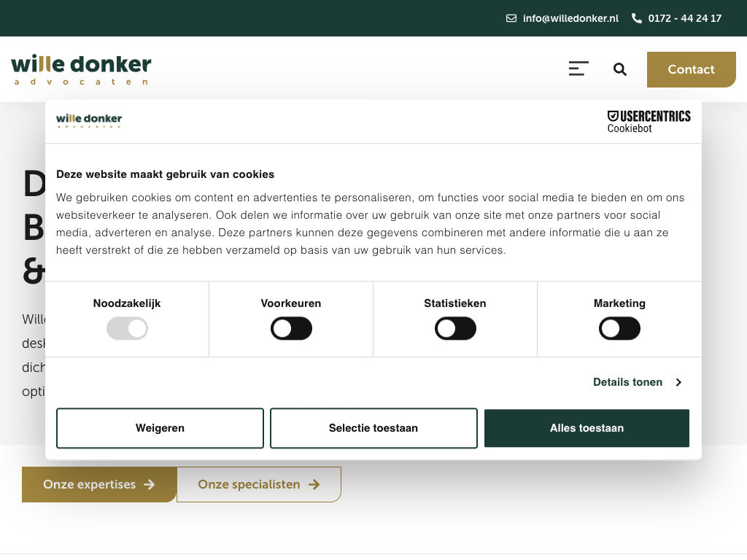747x560 pixels.
Task: Click heading Deze website maakt gebruik van cookies
Action: 166,174
